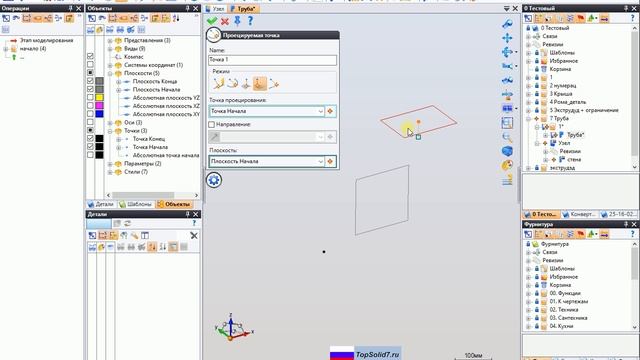640x360 pixels.
Task: Toggle checkbox for Абсолютная плоскость XY
Action: pyautogui.click(x=90, y=114)
